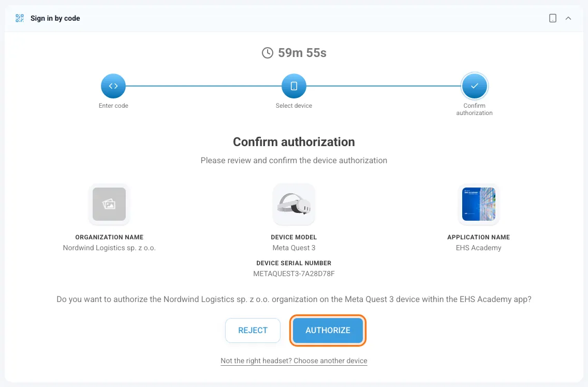Click the REJECT button
Viewport: 588px width, 387px height.
click(x=253, y=331)
